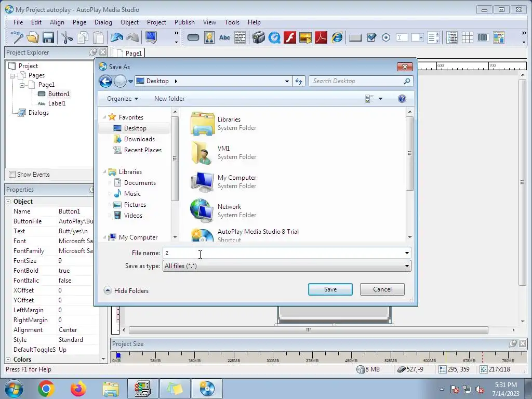Collapse the Object properties section
This screenshot has height=399, width=532.
coord(8,202)
